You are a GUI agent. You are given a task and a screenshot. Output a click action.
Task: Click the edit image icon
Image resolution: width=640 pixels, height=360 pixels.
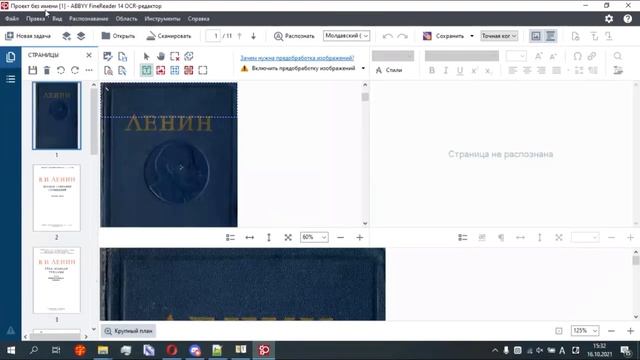coord(108,56)
